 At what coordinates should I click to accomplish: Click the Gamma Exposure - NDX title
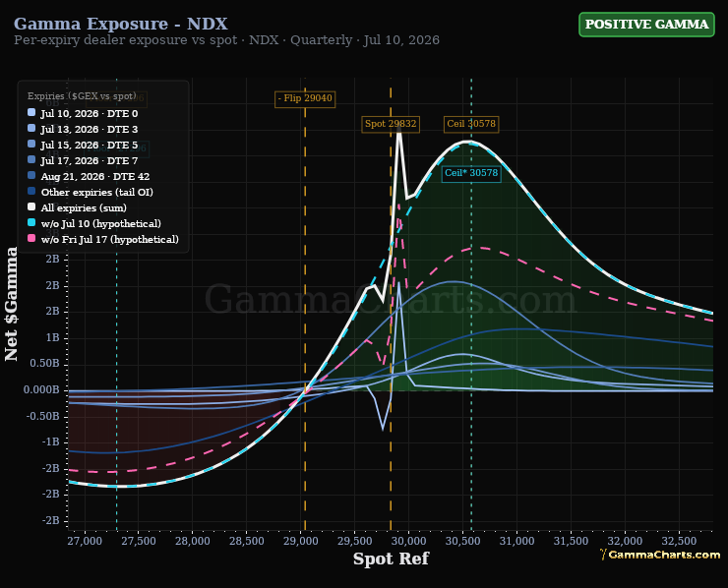[121, 24]
